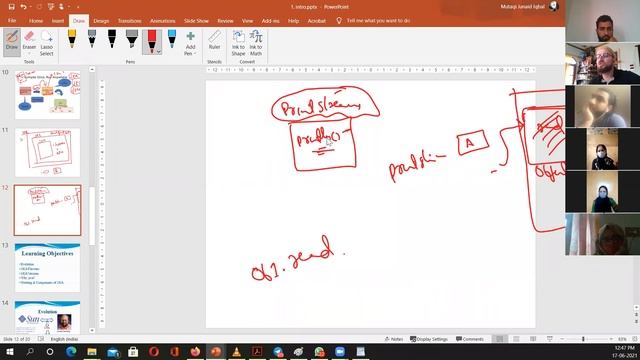Select the blue pen color
This screenshot has height=360, width=640.
pyautogui.click(x=172, y=39)
